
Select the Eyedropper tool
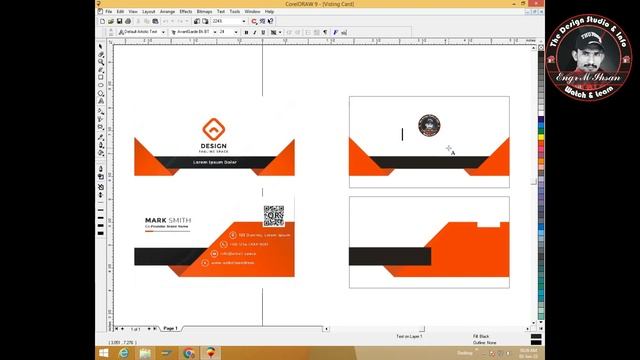click(100, 138)
